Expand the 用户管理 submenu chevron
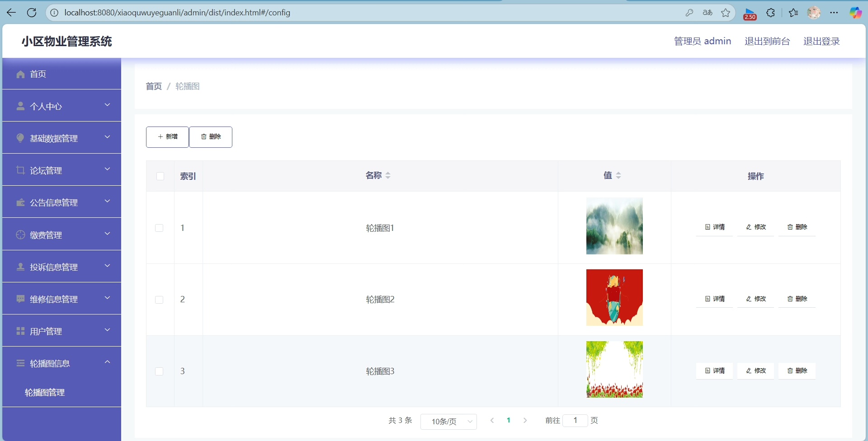The height and width of the screenshot is (441, 868). (108, 330)
